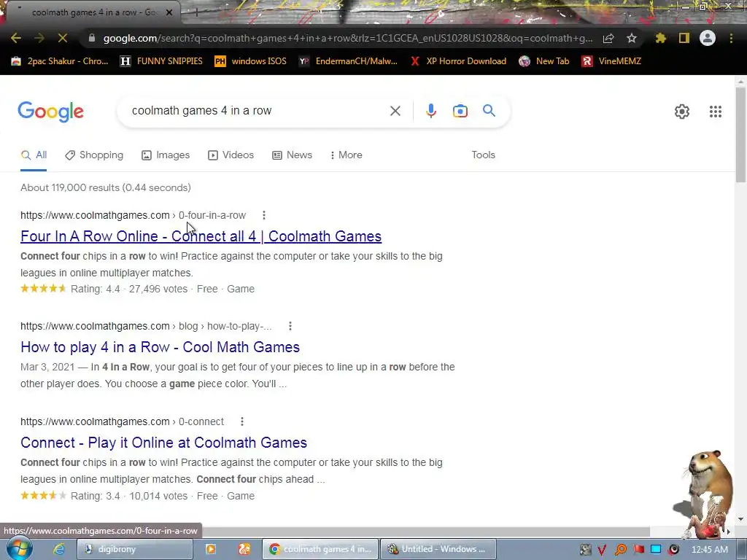747x560 pixels.
Task: Click the share page icon in address bar
Action: (x=608, y=38)
